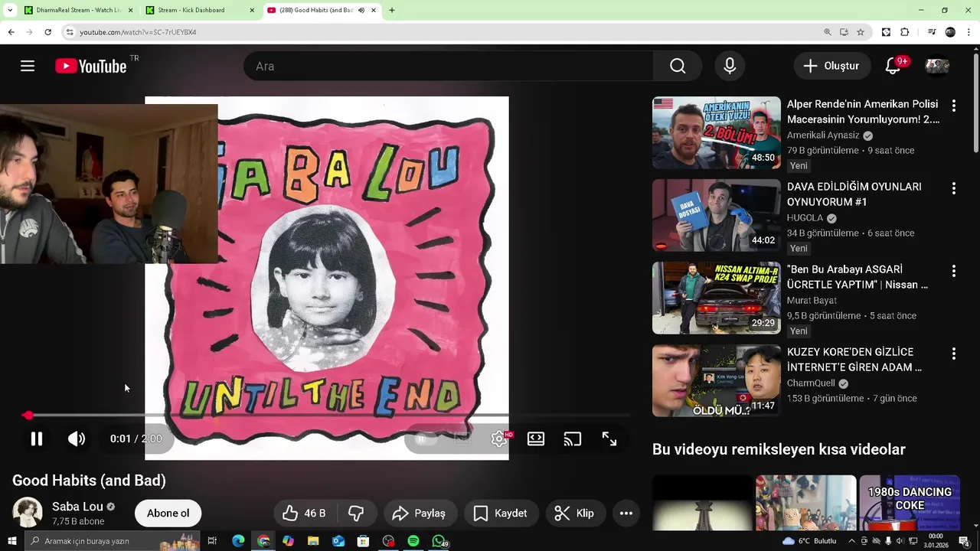Start voice search with microphone icon

[x=730, y=66]
